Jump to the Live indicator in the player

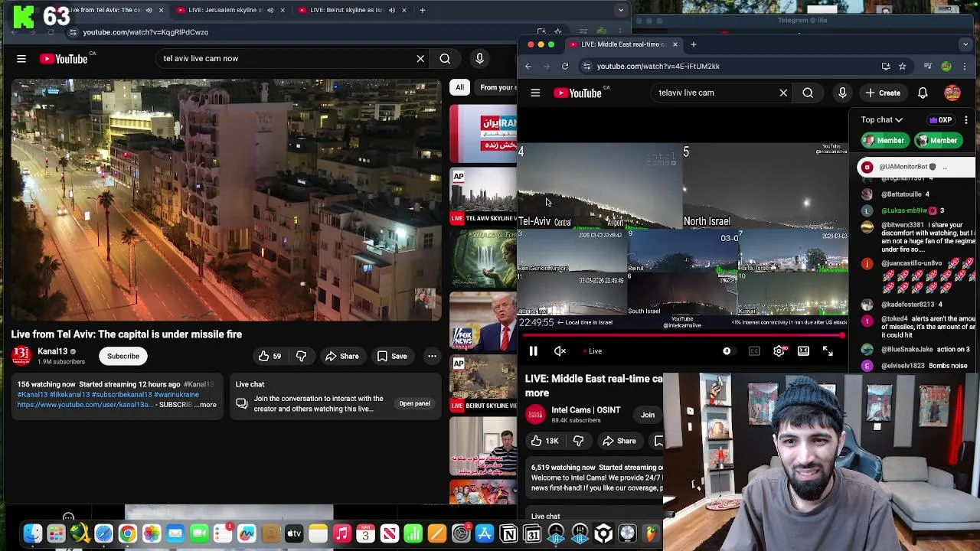[593, 351]
